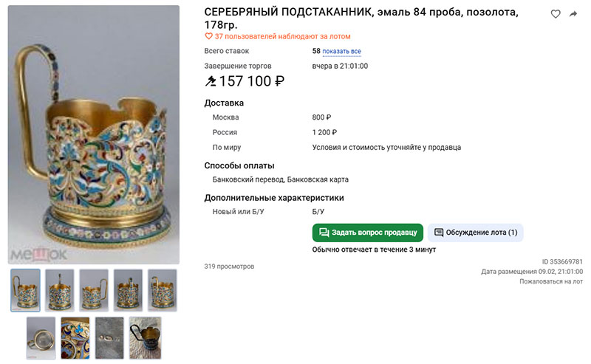
Task: Add lot to favorites with heart icon
Action: [x=556, y=14]
